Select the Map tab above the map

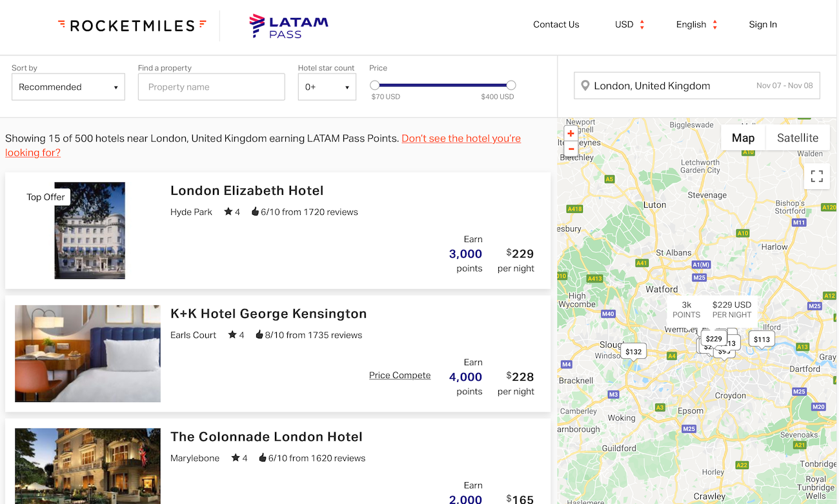(742, 137)
